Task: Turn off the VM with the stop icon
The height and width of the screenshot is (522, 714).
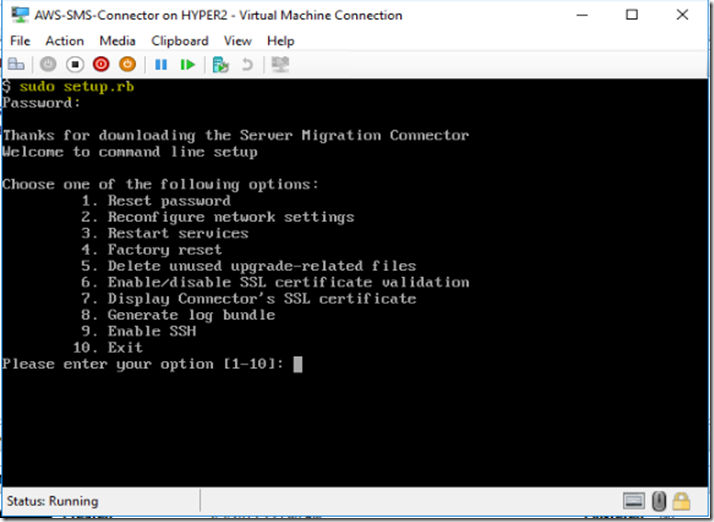Action: coord(75,64)
